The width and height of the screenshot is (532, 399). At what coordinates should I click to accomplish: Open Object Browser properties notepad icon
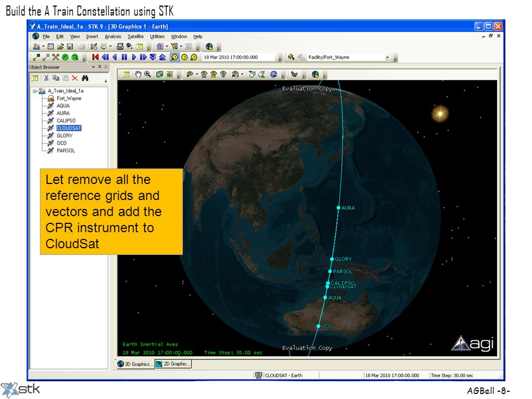pyautogui.click(x=34, y=78)
